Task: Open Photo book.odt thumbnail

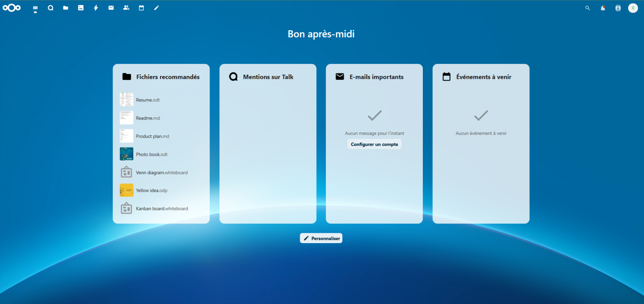Action: tap(127, 154)
